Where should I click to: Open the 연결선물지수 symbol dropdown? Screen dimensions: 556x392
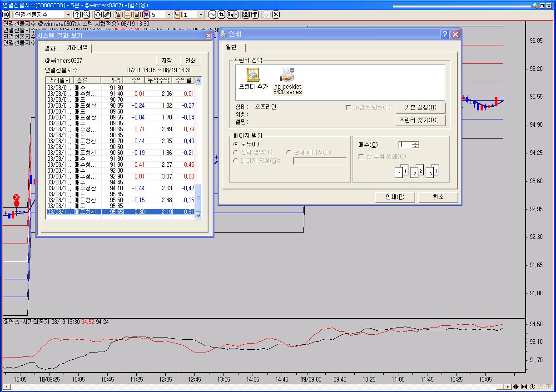[68, 15]
